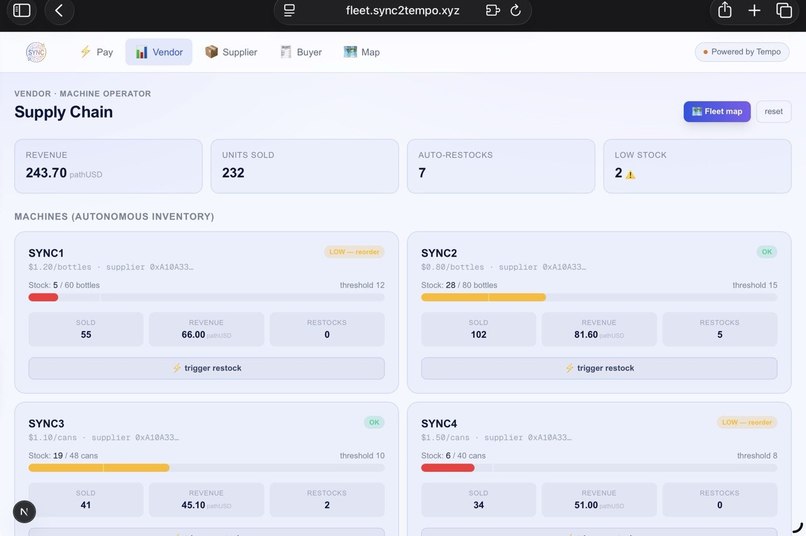Click the 'Supply Chain' heading

[x=63, y=112]
